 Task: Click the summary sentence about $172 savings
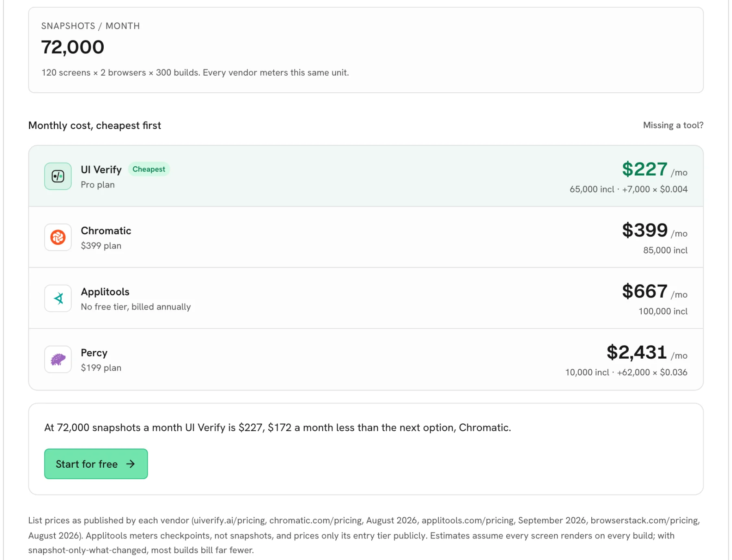click(278, 427)
